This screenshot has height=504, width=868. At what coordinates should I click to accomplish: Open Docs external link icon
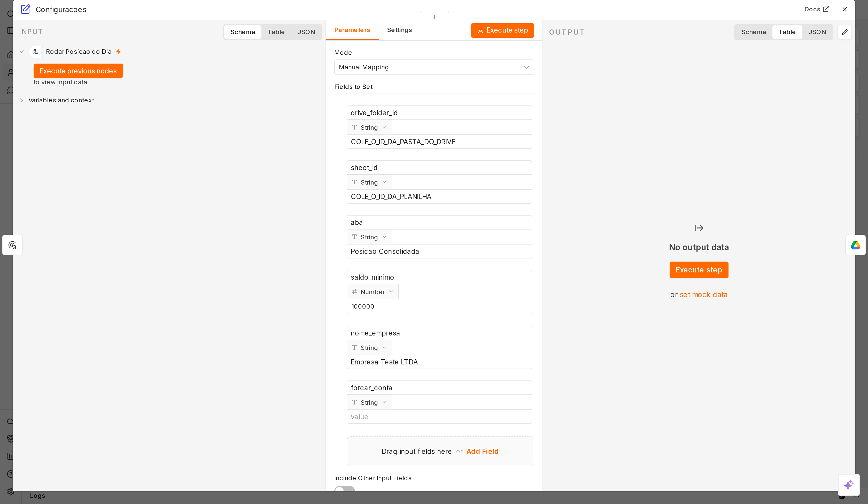click(826, 9)
